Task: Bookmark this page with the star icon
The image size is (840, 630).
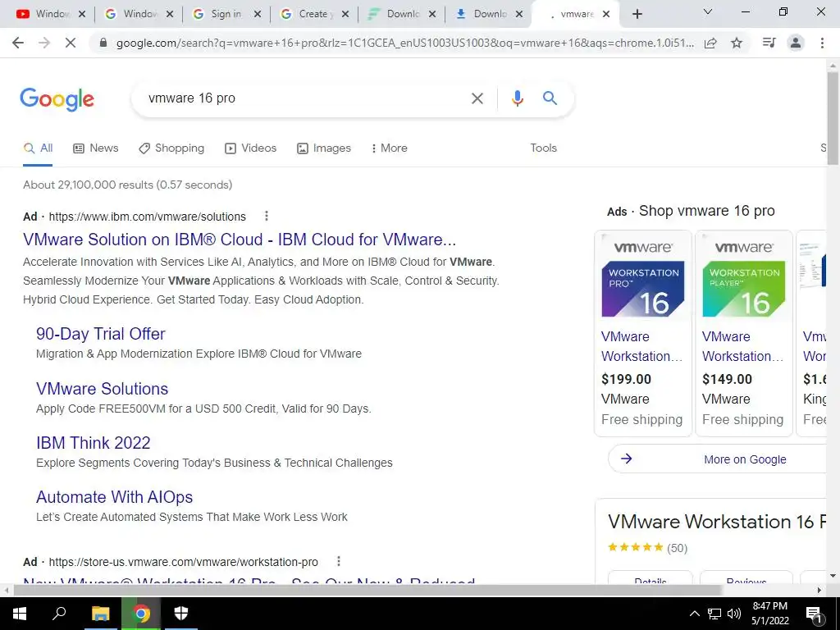Action: tap(737, 43)
